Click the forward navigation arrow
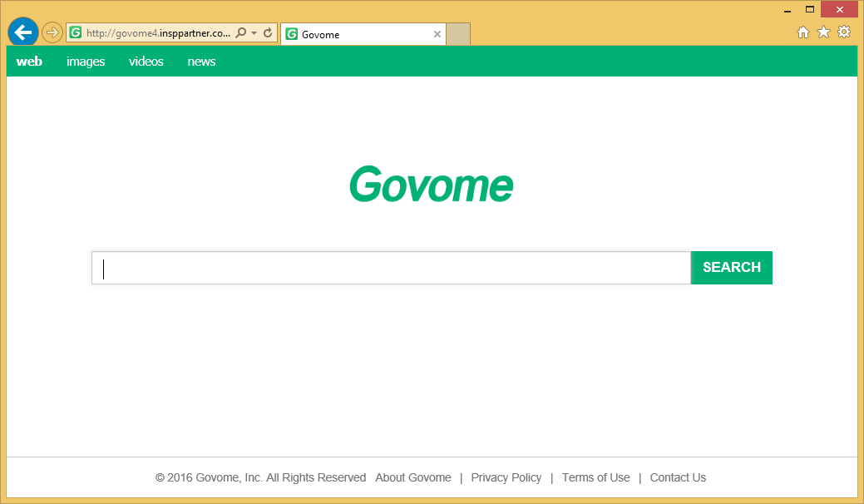 (52, 32)
